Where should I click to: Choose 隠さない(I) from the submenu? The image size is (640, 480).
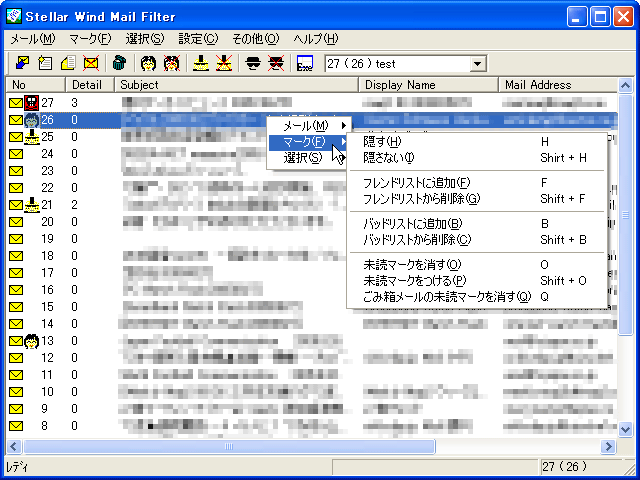coord(477,158)
